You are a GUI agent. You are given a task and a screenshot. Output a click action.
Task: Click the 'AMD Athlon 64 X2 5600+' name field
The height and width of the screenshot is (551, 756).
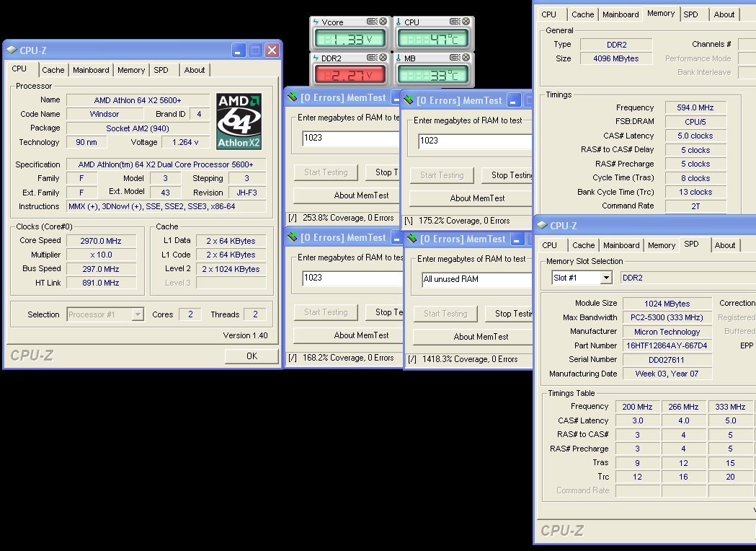coord(138,100)
